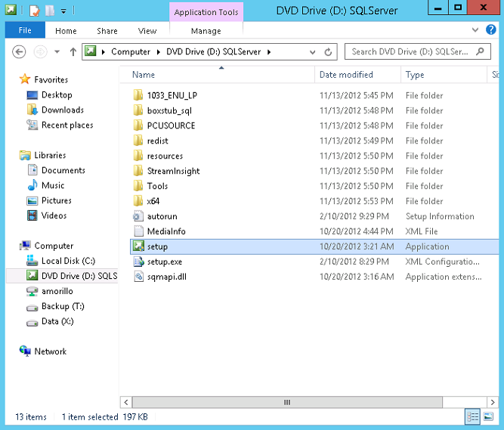Select the PCUSOURCE folder icon
Screen dimensions: 504x430
point(138,125)
